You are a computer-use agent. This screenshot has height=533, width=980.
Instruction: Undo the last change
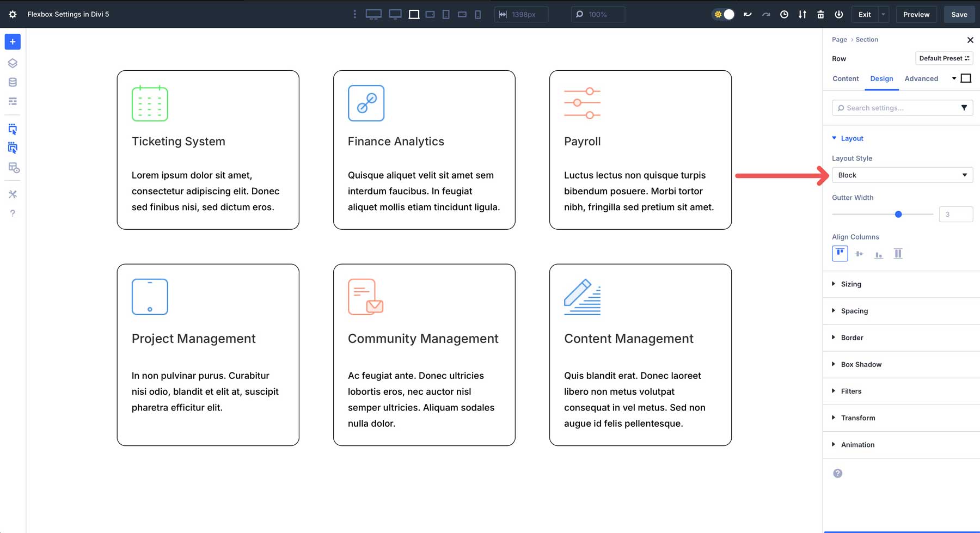(747, 15)
